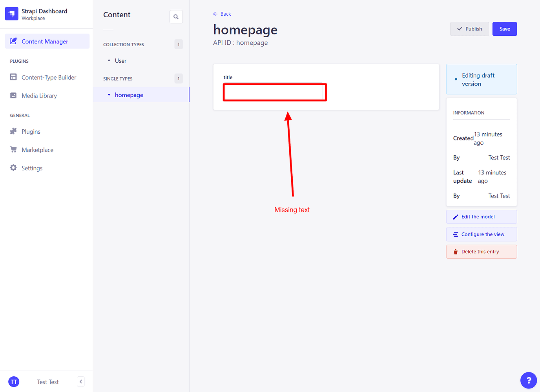Viewport: 540px width, 392px height.
Task: Click the Configure the view layout icon
Action: pyautogui.click(x=456, y=234)
